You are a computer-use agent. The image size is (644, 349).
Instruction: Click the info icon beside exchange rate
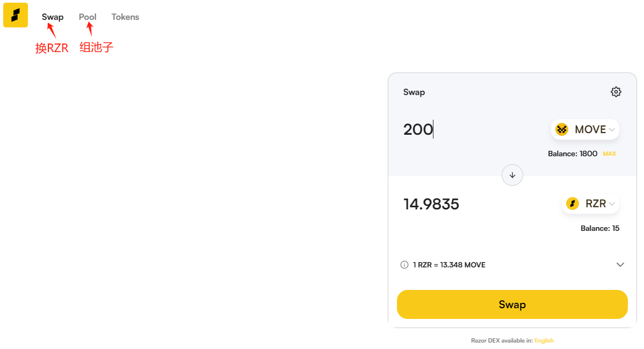point(404,265)
